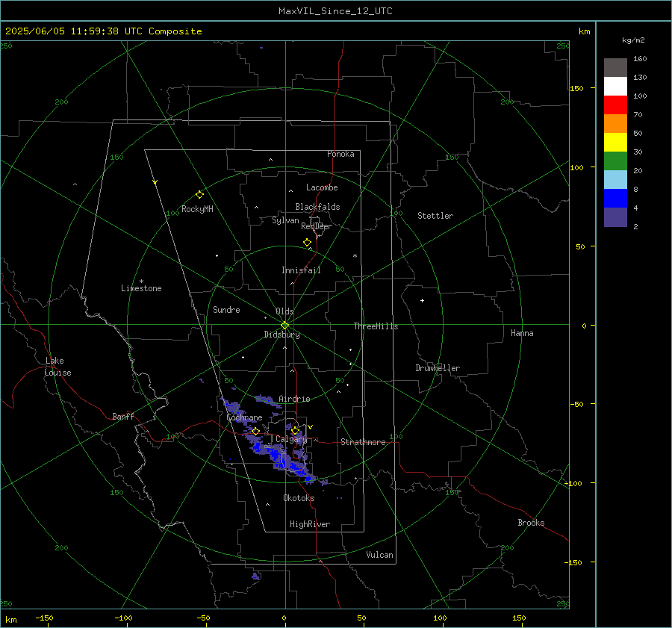Click the Ponoka city label
Viewport: 672px width, 628px height.
coord(340,154)
